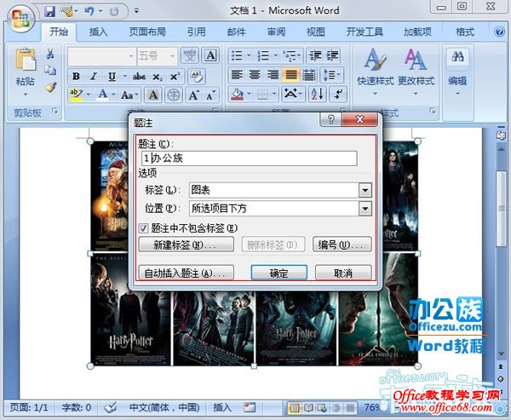Copy selection using the copy icon
The width and height of the screenshot is (511, 420).
(x=50, y=70)
